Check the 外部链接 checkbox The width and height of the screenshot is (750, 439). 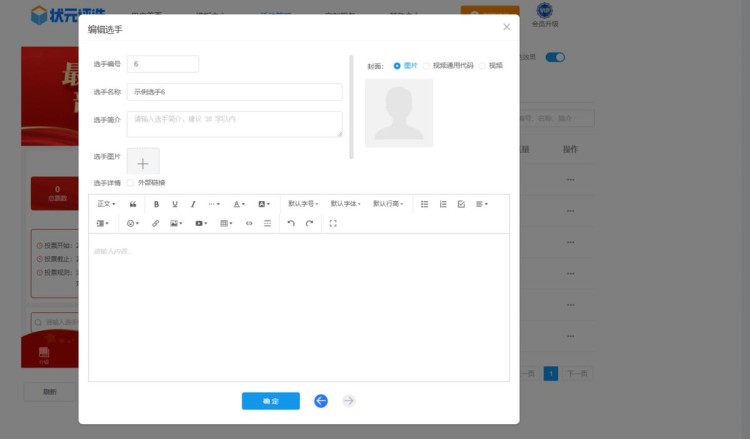click(x=131, y=183)
